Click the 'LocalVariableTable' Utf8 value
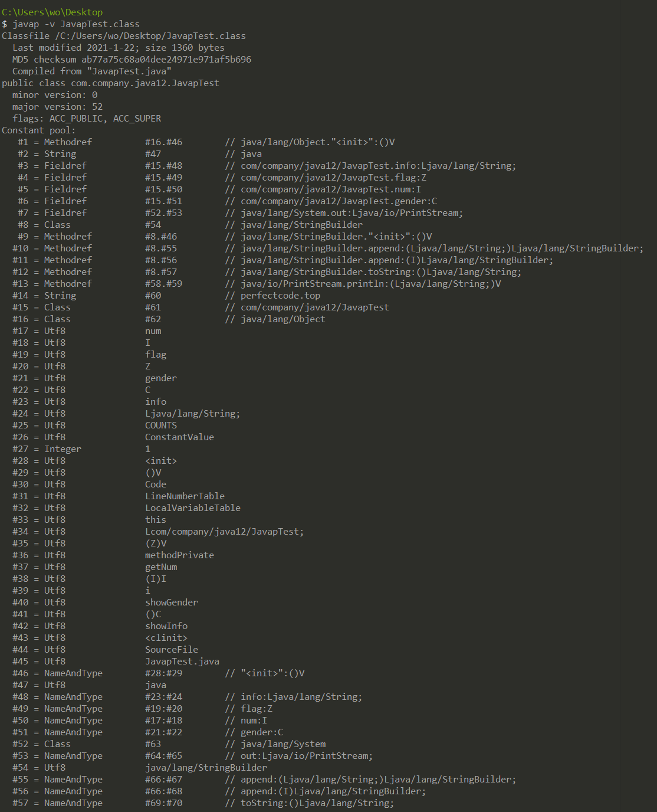The height and width of the screenshot is (812, 657). coord(192,508)
